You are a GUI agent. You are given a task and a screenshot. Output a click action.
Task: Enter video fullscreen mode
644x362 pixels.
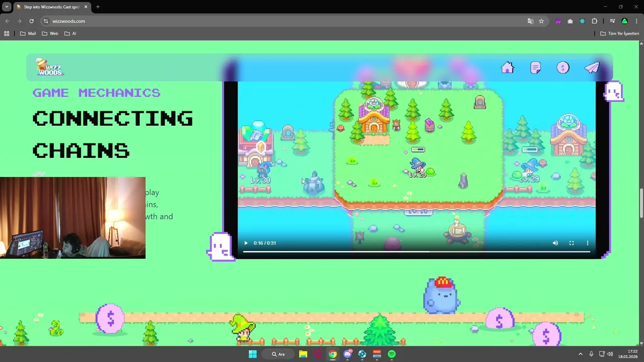click(572, 243)
